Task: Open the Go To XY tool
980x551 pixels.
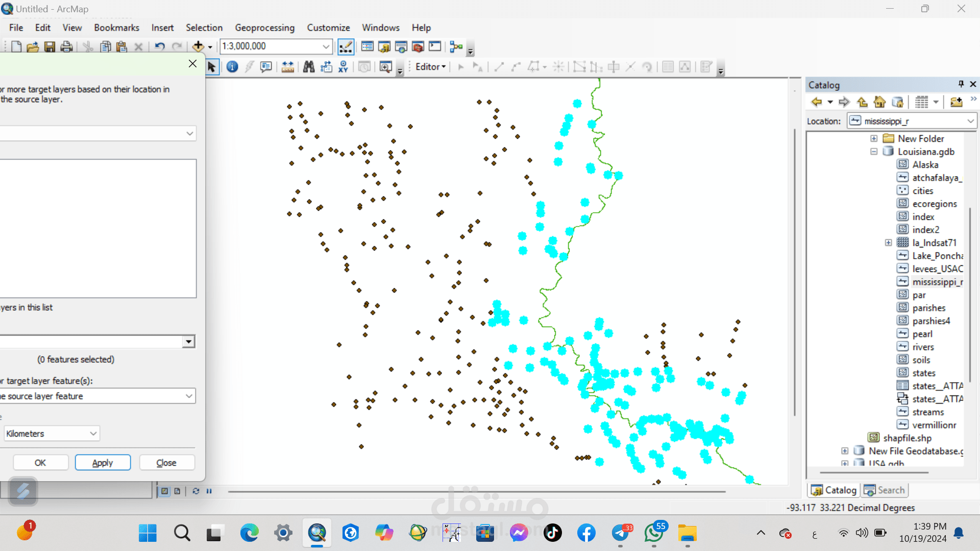Action: coord(344,67)
